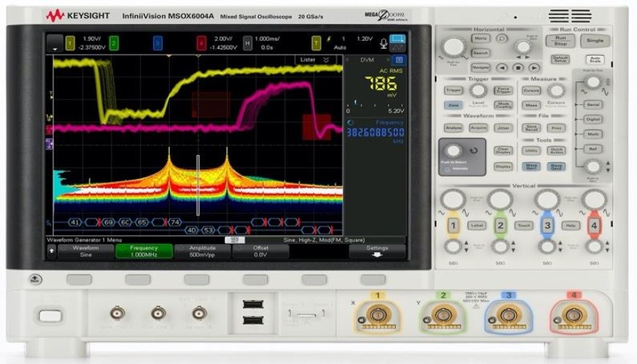Click the Meas button
This screenshot has width=637, height=364.
(x=531, y=105)
